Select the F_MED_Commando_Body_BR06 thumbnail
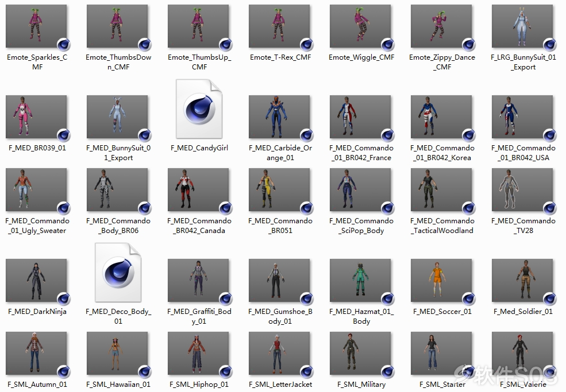This screenshot has width=566, height=392. click(117, 190)
